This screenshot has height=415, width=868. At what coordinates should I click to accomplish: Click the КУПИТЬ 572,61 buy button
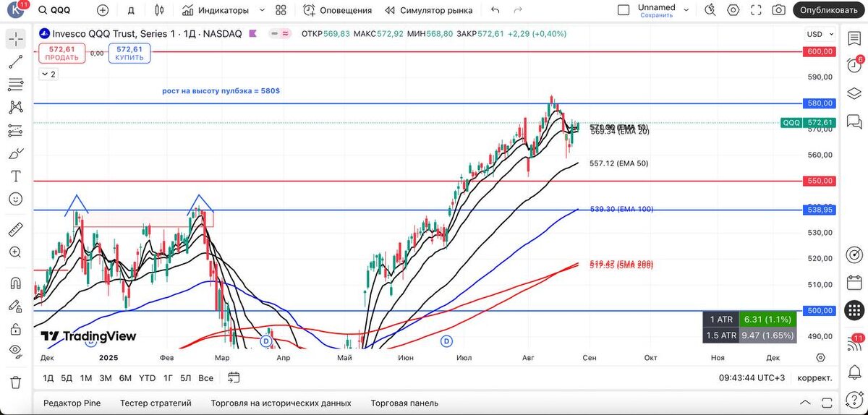(129, 53)
